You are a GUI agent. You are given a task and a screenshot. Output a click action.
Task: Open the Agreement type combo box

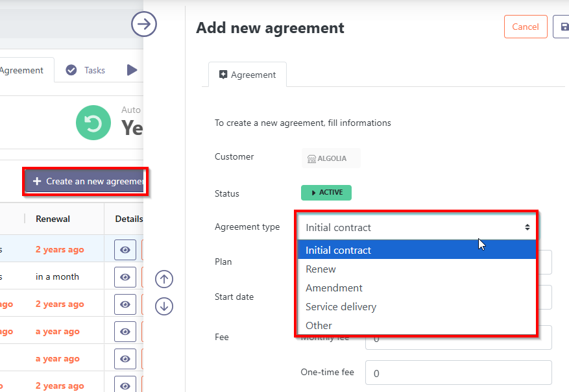click(417, 227)
